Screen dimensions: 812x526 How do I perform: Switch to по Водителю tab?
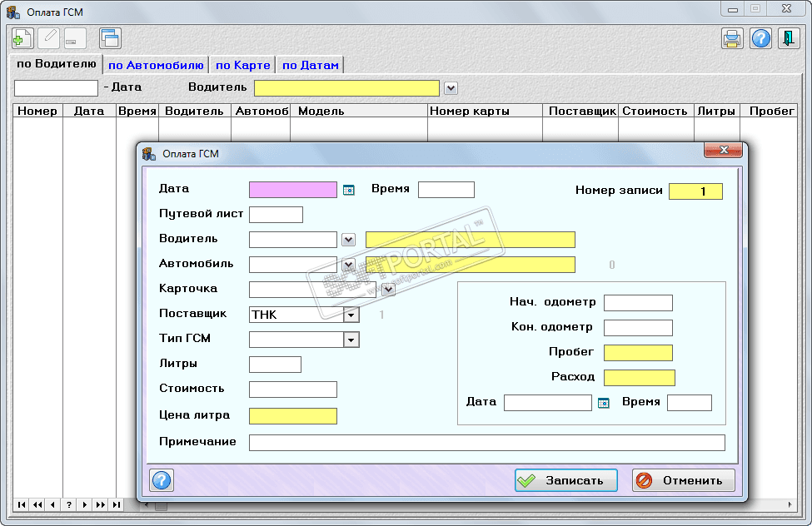click(56, 64)
